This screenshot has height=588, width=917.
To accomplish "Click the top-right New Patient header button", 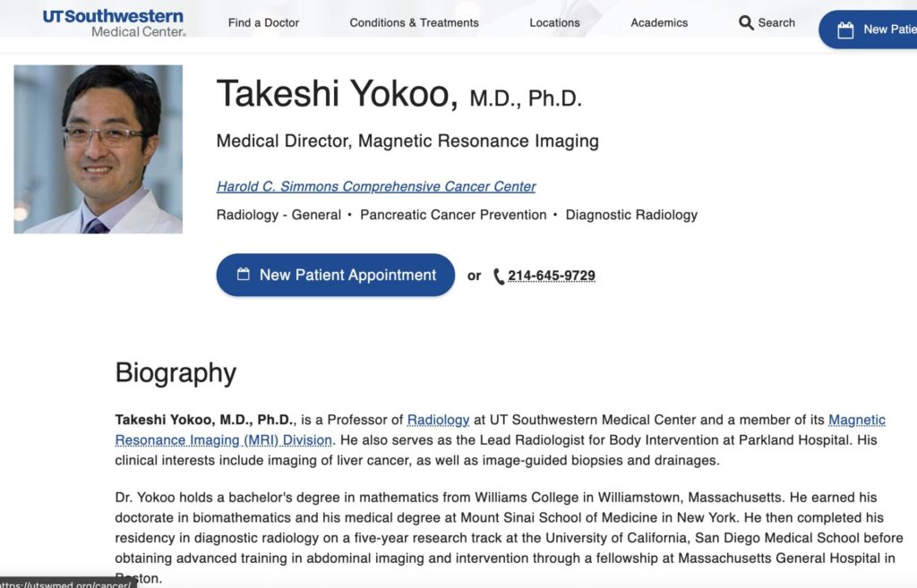I will (x=873, y=30).
